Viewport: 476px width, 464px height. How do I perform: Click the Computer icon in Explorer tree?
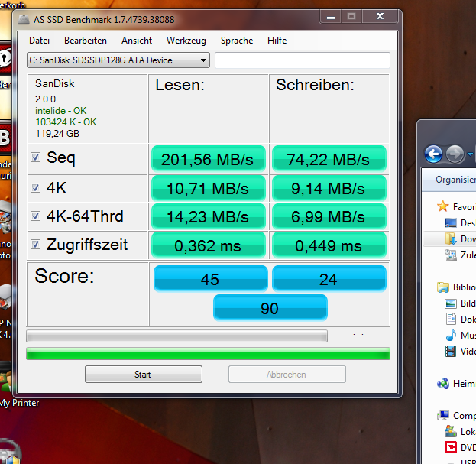point(443,415)
